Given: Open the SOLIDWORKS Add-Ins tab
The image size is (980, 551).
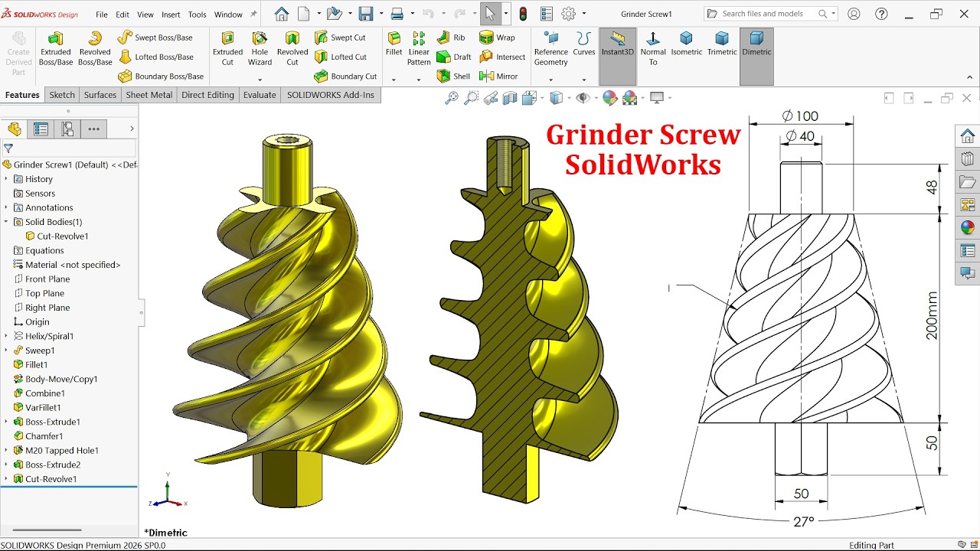Looking at the screenshot, I should [x=331, y=95].
